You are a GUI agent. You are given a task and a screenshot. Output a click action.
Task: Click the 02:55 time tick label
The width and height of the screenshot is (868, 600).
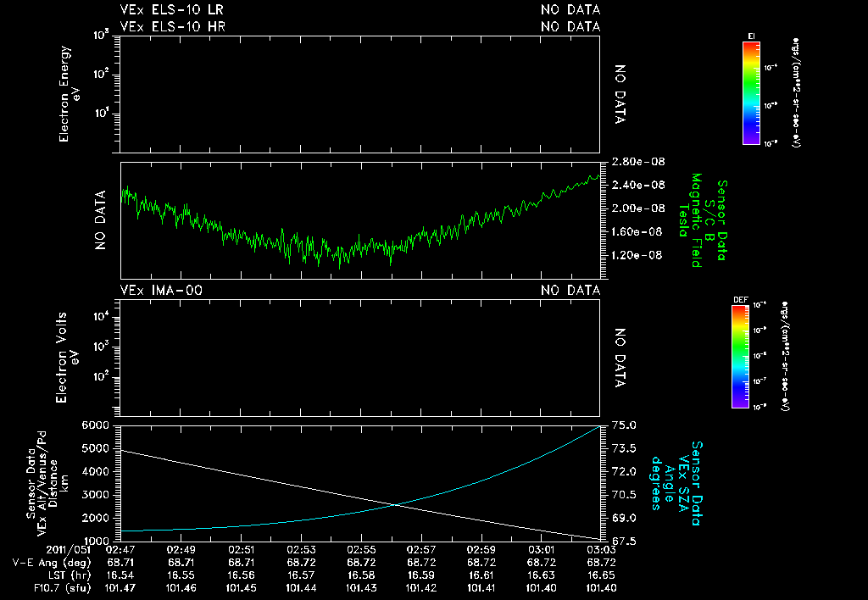(x=361, y=550)
